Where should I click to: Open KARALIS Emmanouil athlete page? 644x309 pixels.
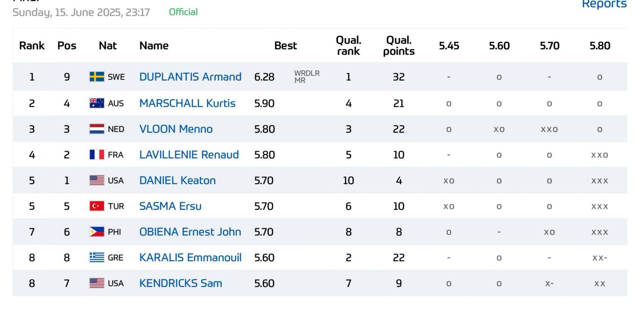[x=190, y=257]
